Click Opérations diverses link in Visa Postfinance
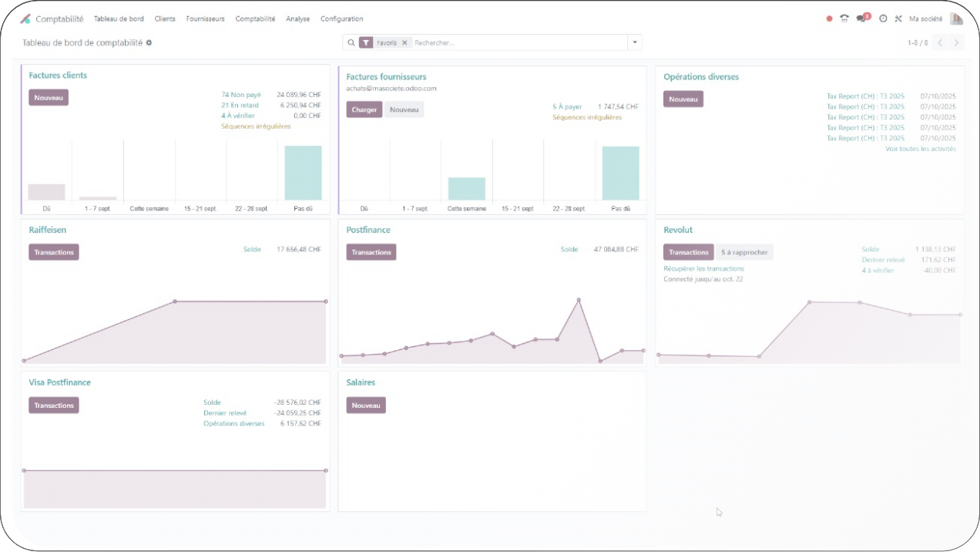980x552 pixels. [233, 423]
